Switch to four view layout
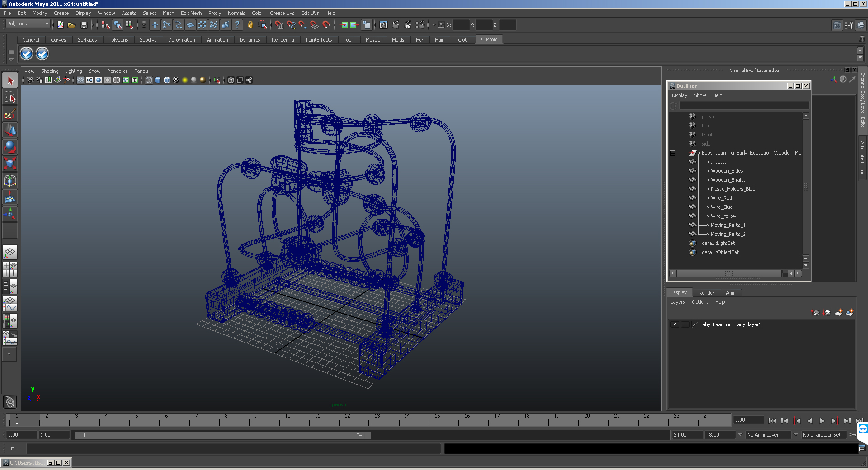The image size is (868, 470). pos(10,269)
